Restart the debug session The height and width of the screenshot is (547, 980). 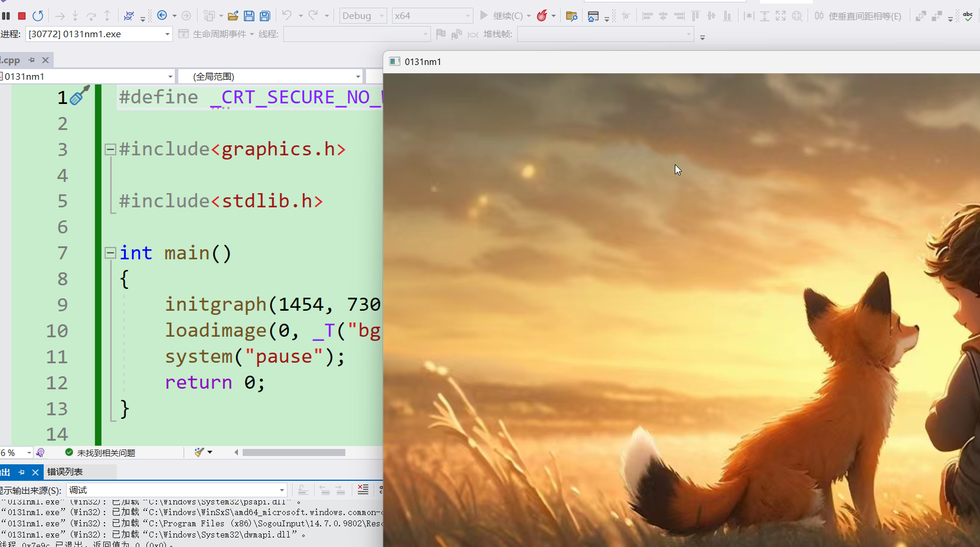[38, 16]
